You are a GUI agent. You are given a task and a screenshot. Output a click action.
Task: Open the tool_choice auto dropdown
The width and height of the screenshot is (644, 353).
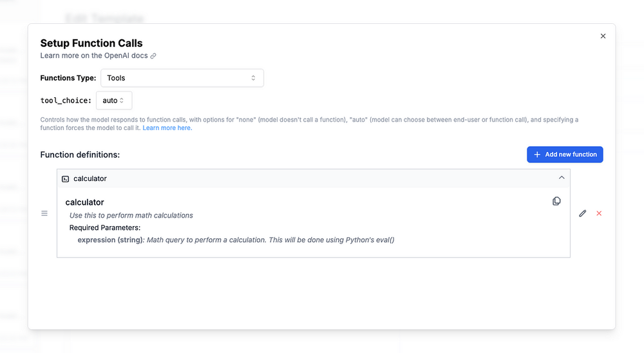coord(114,100)
